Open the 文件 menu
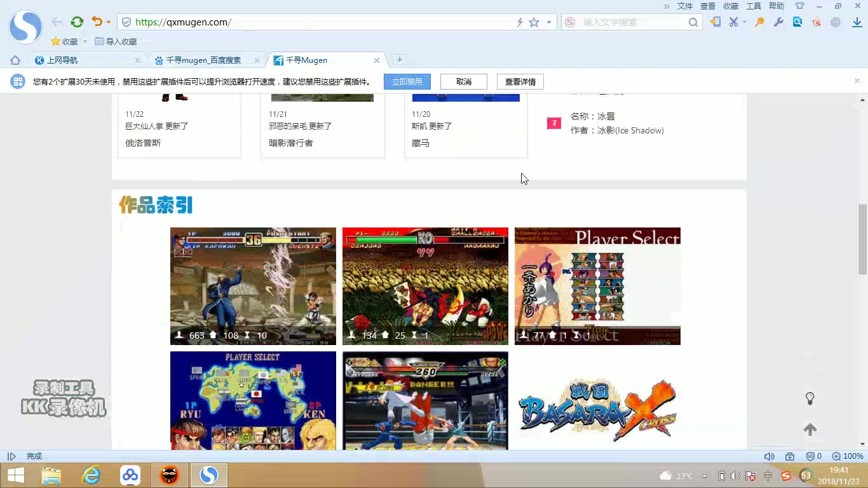Image resolution: width=868 pixels, height=488 pixels. click(x=685, y=6)
